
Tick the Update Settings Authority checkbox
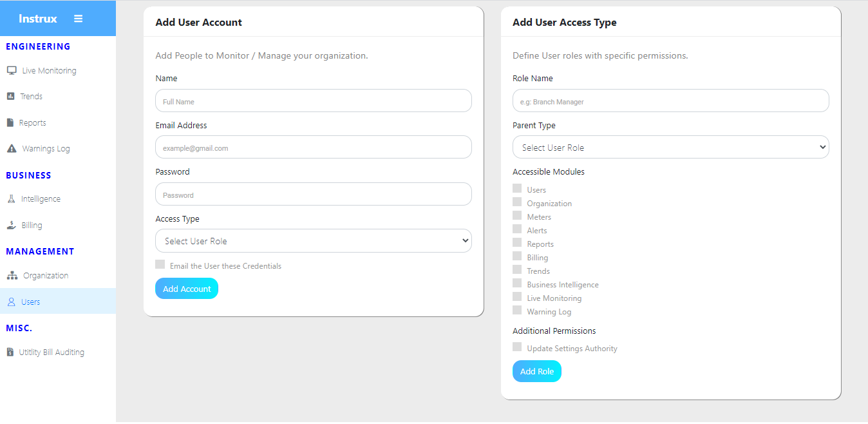[517, 347]
